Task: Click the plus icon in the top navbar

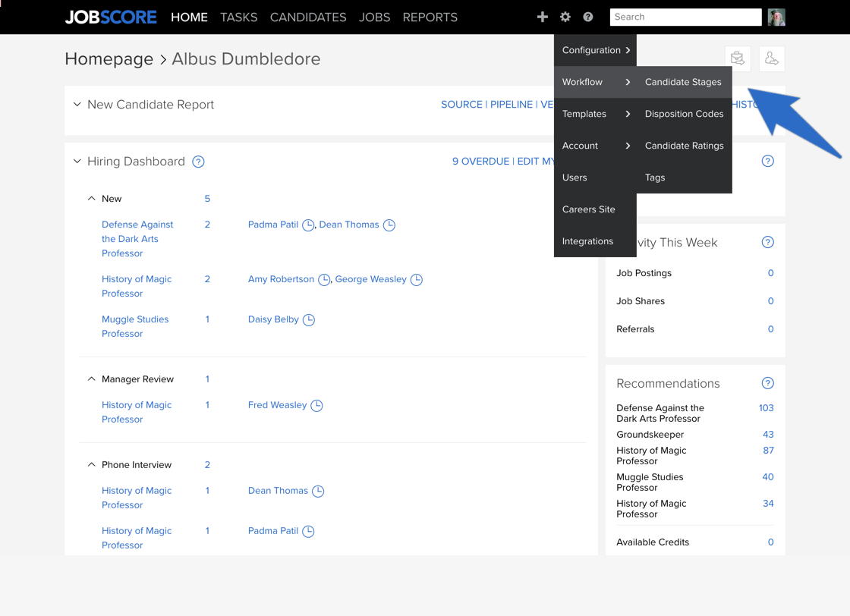Action: coord(543,17)
